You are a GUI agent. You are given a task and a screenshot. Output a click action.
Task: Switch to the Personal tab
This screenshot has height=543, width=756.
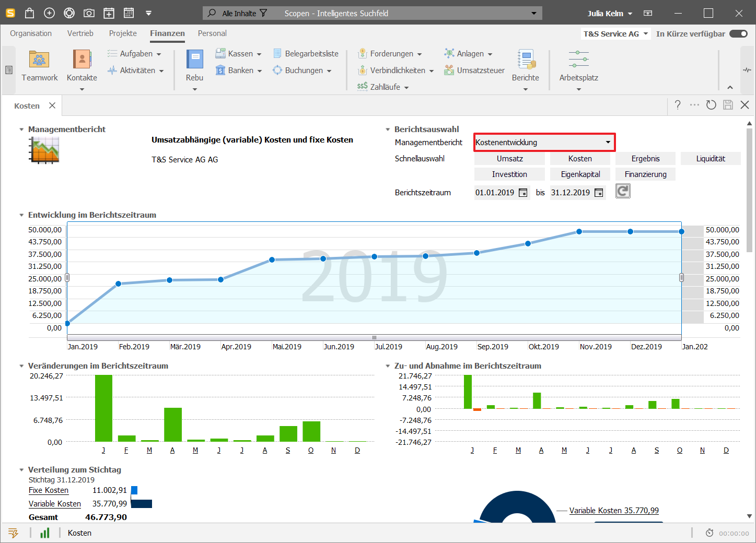[x=212, y=33]
